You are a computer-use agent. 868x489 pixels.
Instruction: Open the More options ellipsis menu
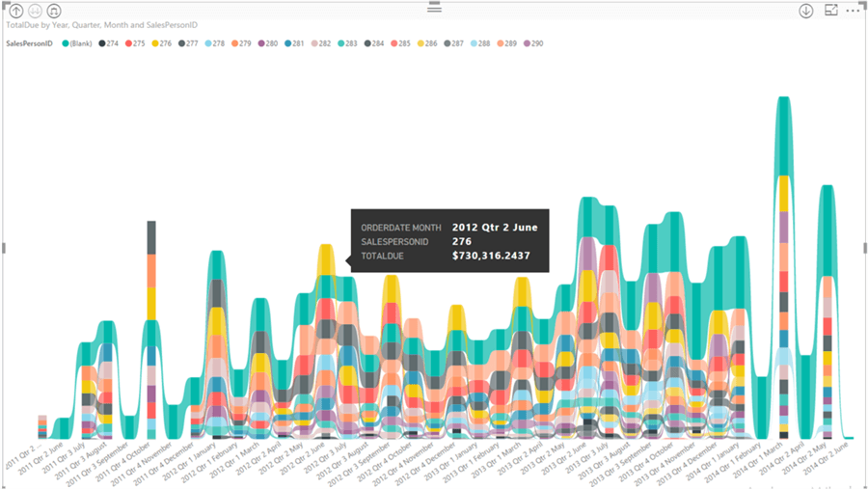click(854, 11)
